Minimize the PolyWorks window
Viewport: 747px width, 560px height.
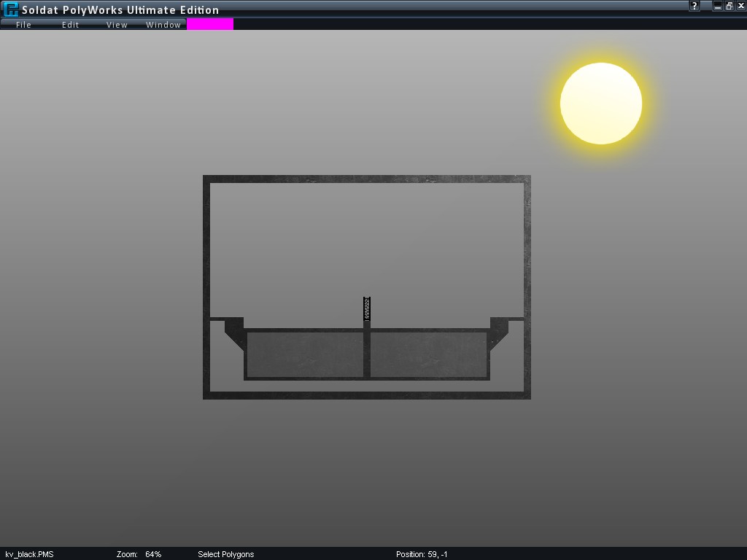[x=718, y=6]
